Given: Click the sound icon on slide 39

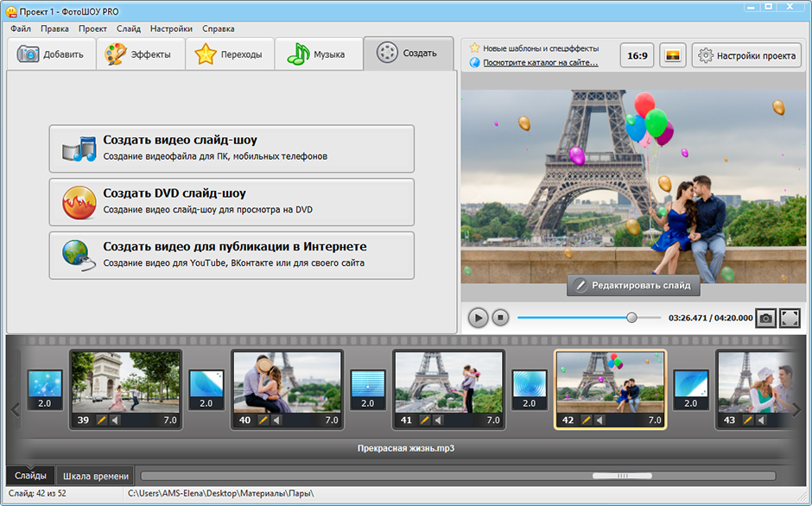Looking at the screenshot, I should point(115,420).
